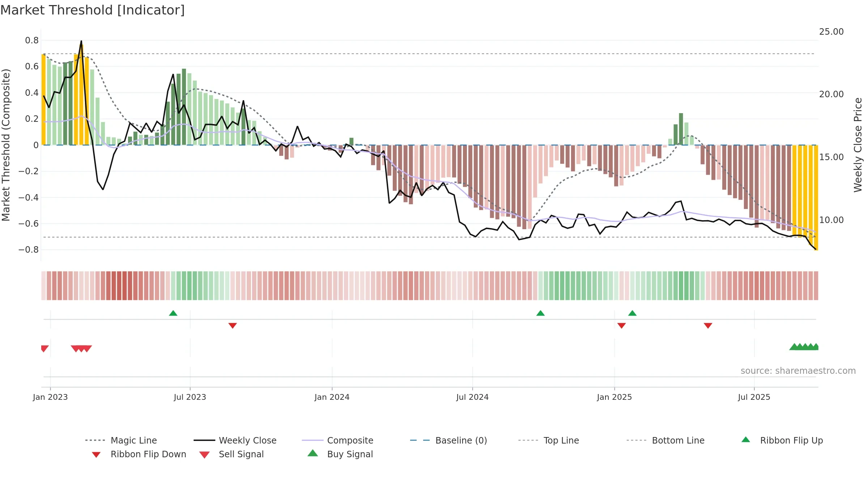Toggle Buy Signal legend entry
868x488 pixels.
tap(340, 454)
